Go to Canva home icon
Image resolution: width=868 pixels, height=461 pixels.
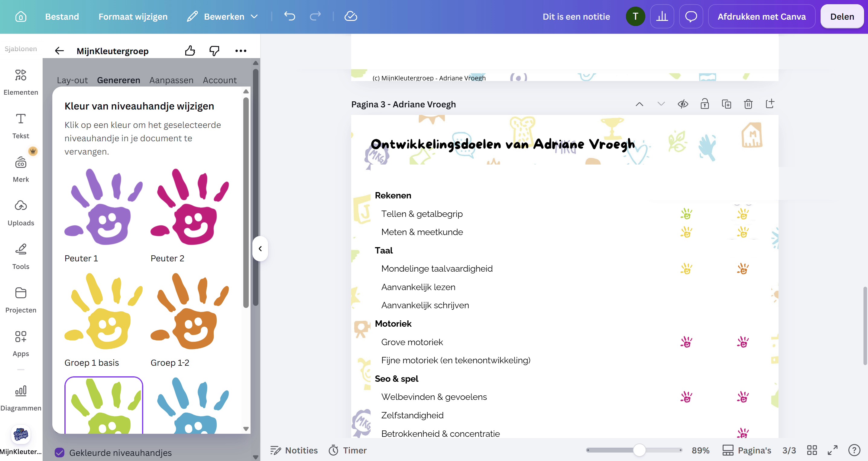click(x=21, y=17)
